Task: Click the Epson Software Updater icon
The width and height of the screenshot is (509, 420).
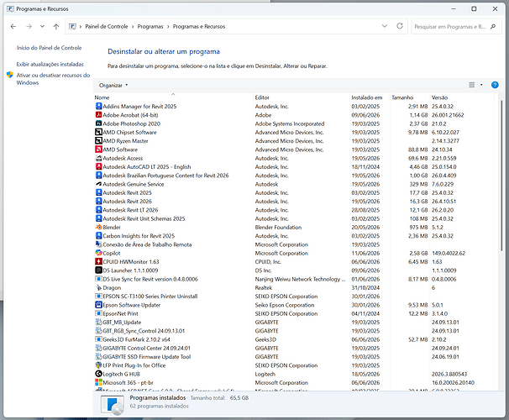Action: pos(98,305)
